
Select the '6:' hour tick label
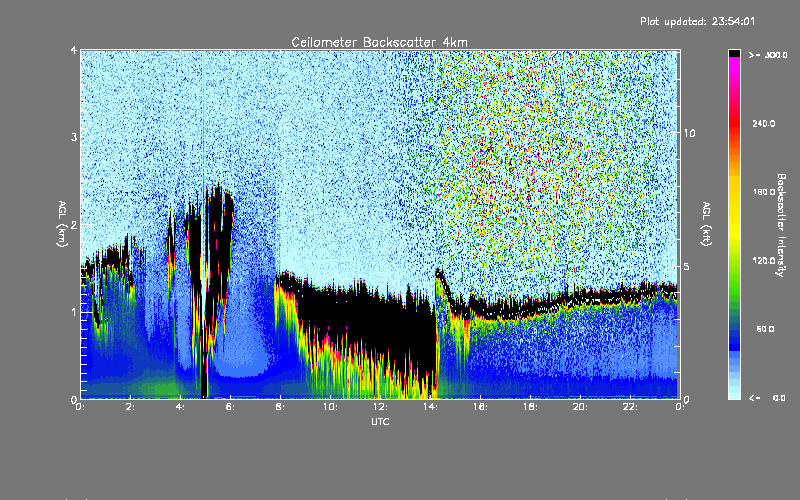tap(231, 407)
